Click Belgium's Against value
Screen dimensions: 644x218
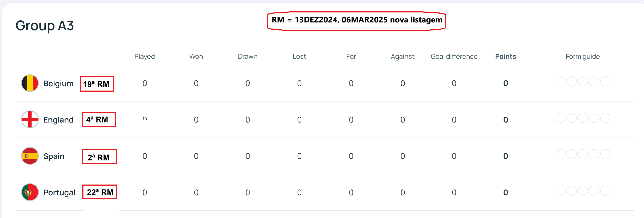[402, 83]
